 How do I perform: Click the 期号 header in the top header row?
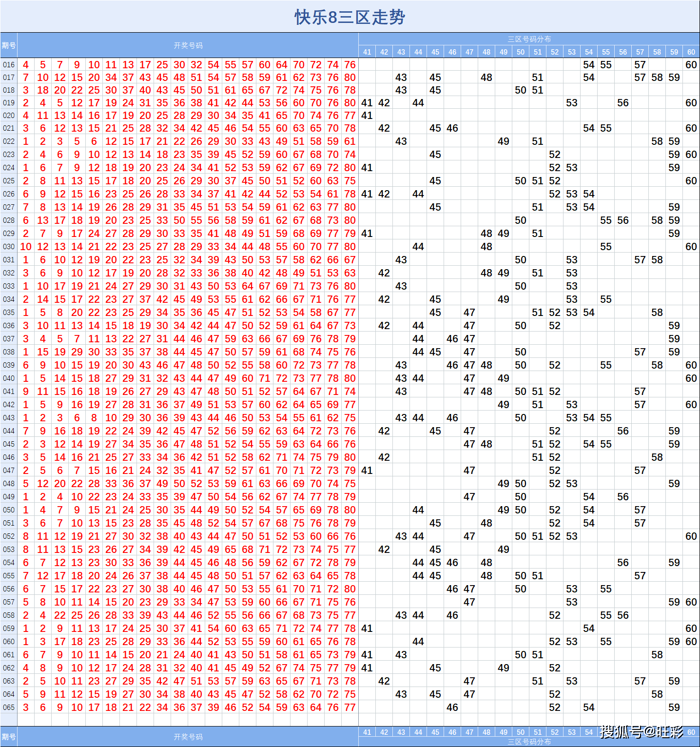(9, 45)
